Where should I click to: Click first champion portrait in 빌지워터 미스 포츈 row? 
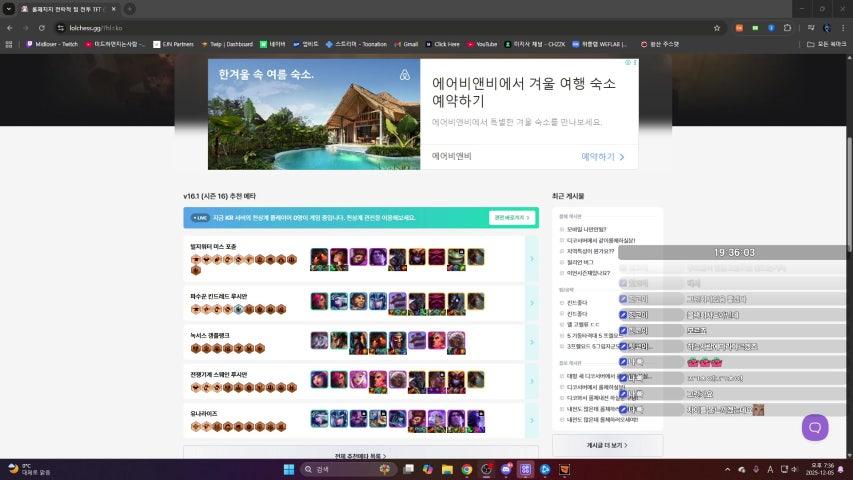319,259
